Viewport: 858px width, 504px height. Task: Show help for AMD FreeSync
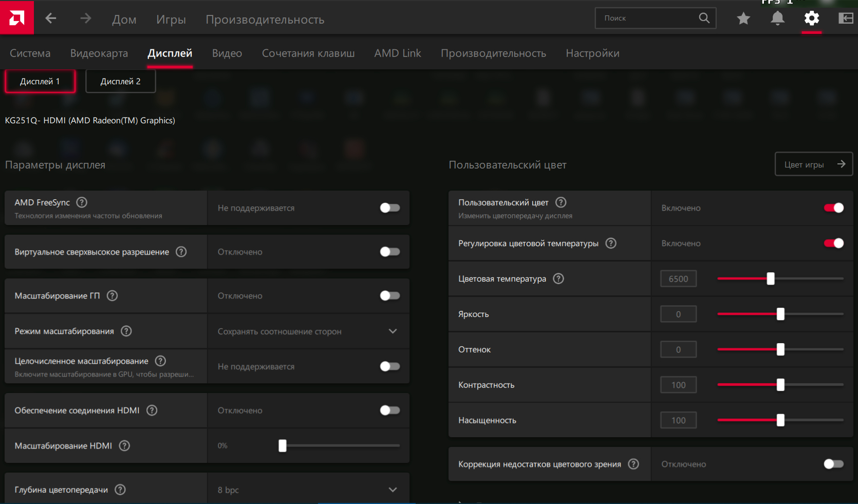[82, 202]
